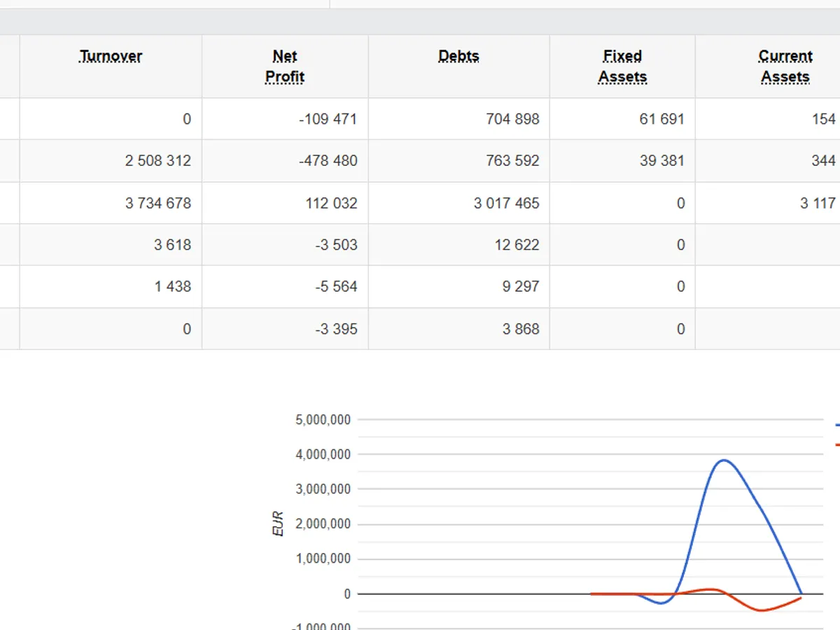Select the Current Assets column header

tap(785, 66)
